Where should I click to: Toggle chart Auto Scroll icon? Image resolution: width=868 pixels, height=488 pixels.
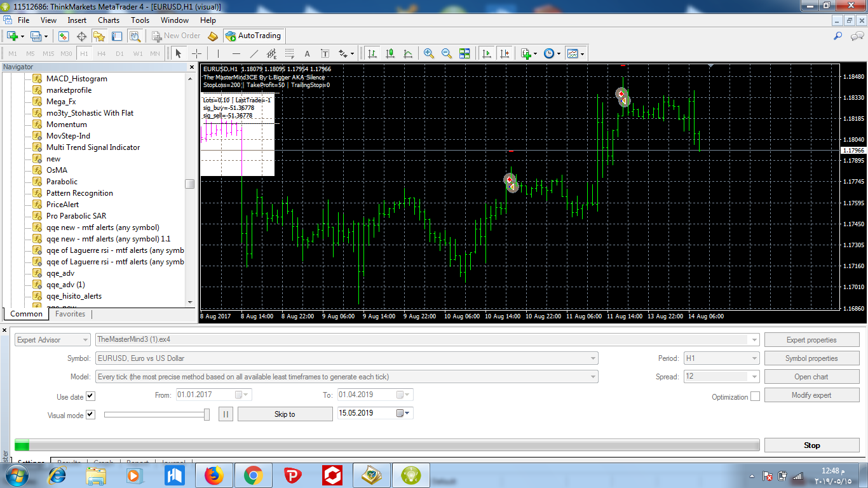coord(486,53)
